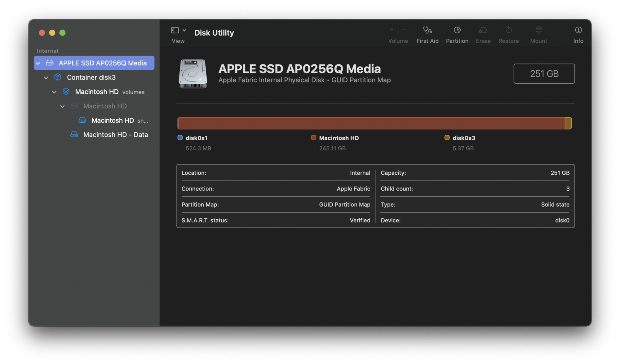Screen dimensions: 620x364
Task: Add a volume with the plus icon
Action: [x=392, y=30]
